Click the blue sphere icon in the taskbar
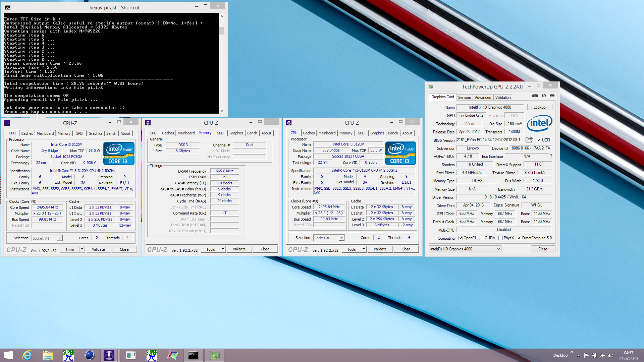The width and height of the screenshot is (644, 362). click(x=89, y=355)
